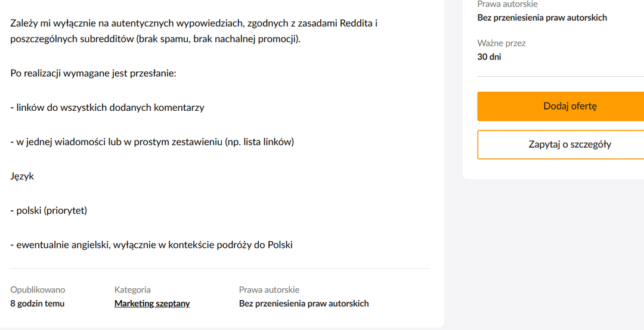Screen dimensions: 644x330
Task: Click the Opublikowano label
Action: 38,289
